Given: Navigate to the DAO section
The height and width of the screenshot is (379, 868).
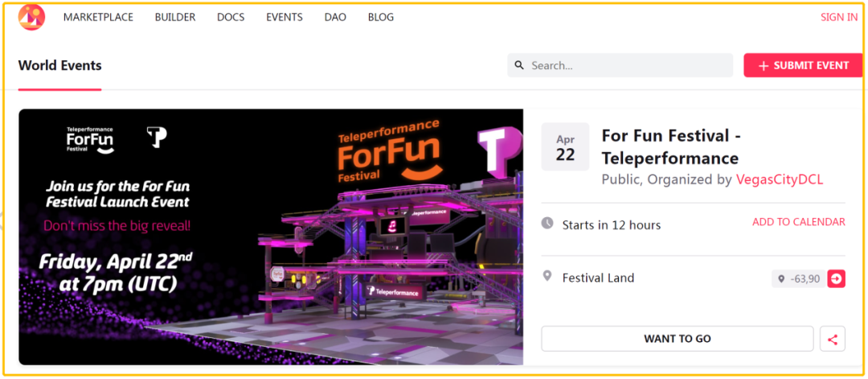Looking at the screenshot, I should (335, 17).
